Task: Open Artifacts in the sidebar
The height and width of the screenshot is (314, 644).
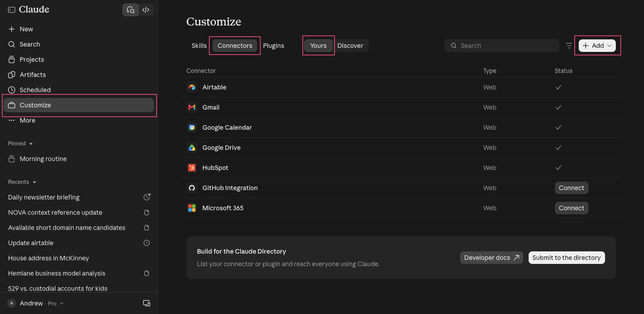Action: (x=79, y=75)
